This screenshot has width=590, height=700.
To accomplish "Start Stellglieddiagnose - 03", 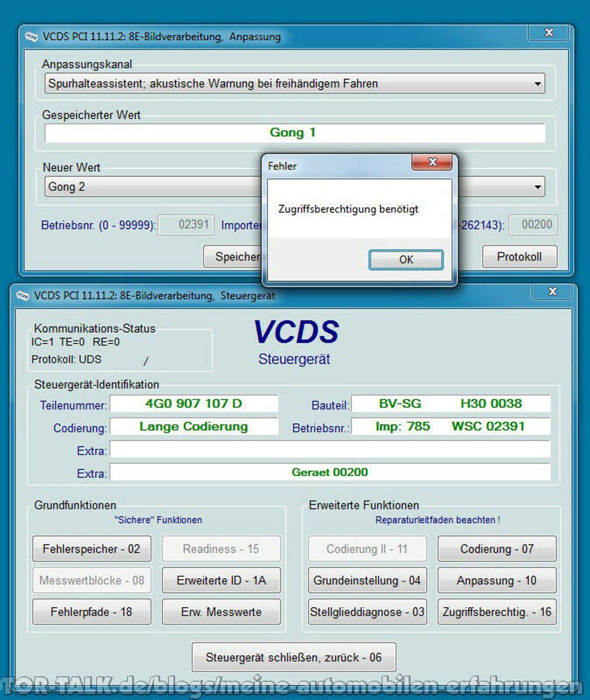I will 367,612.
